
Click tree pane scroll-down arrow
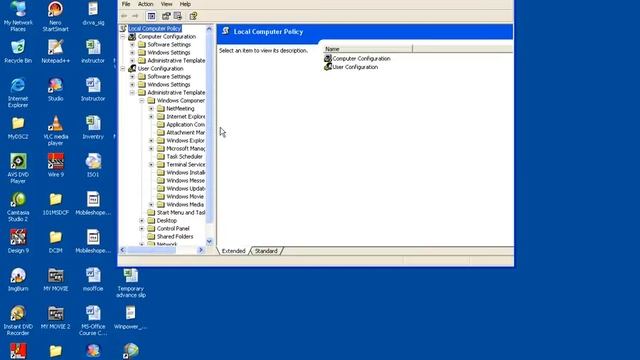(209, 242)
